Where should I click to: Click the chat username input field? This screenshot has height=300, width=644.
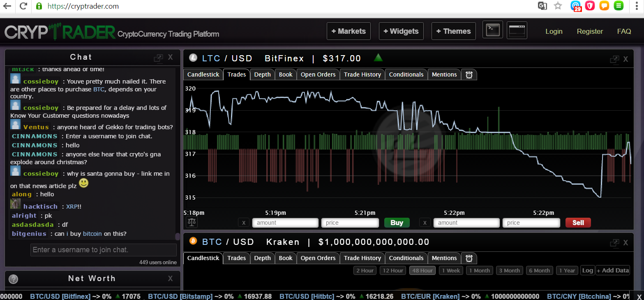click(103, 250)
